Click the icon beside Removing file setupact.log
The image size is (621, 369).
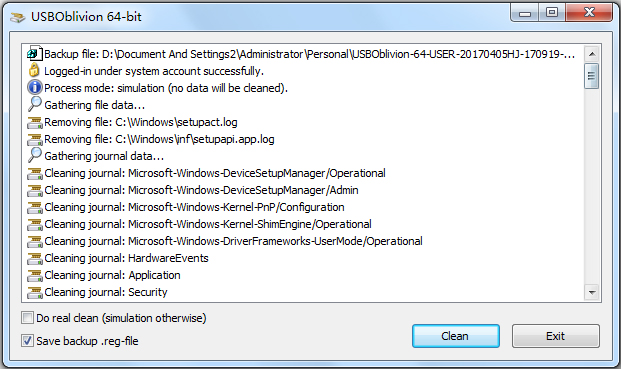coord(34,122)
